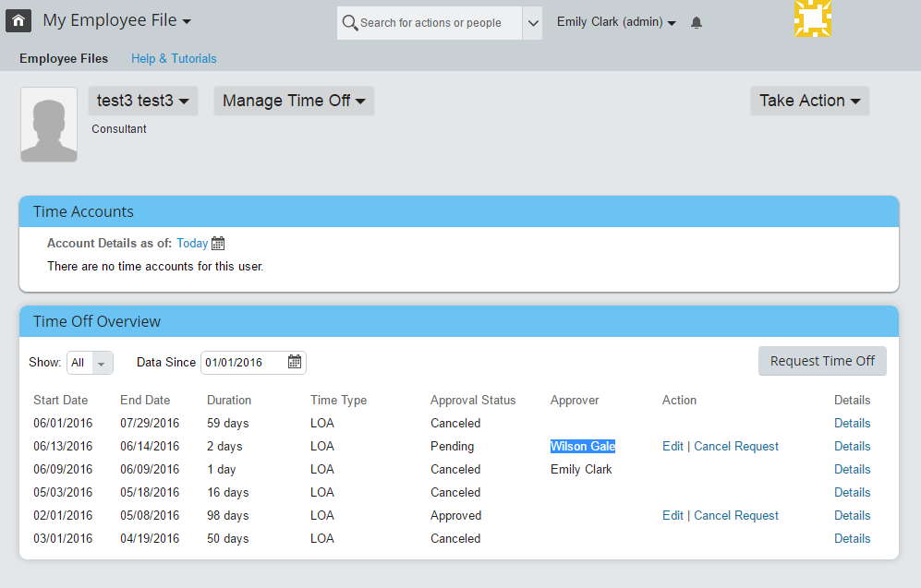Open Data Since calendar picker icon
The width and height of the screenshot is (921, 588).
[x=295, y=362]
